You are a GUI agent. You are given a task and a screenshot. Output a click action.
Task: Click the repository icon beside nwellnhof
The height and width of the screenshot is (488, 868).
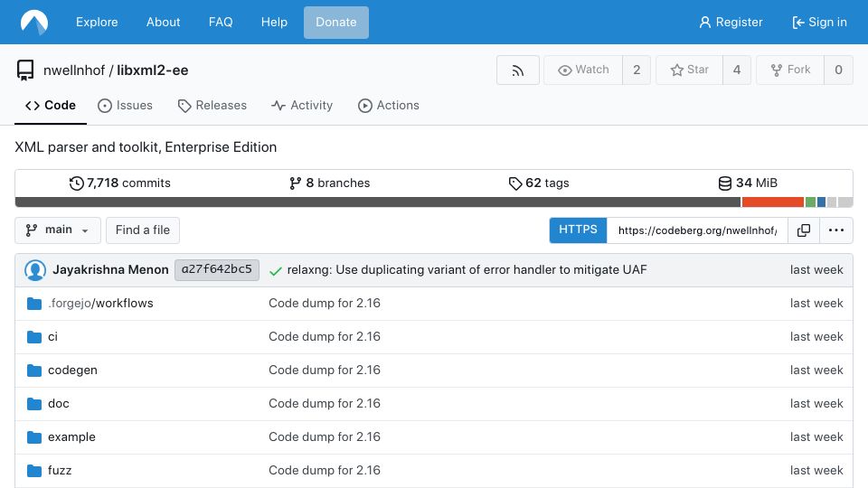pos(25,70)
